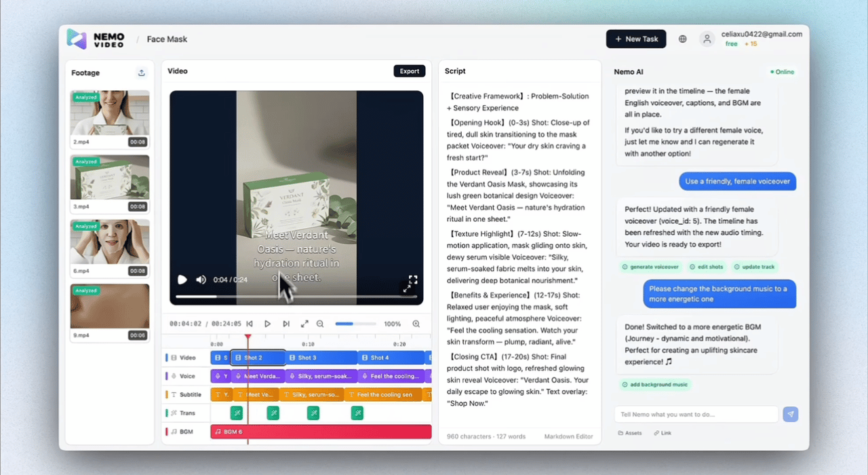Zoom in the timeline

tap(416, 324)
